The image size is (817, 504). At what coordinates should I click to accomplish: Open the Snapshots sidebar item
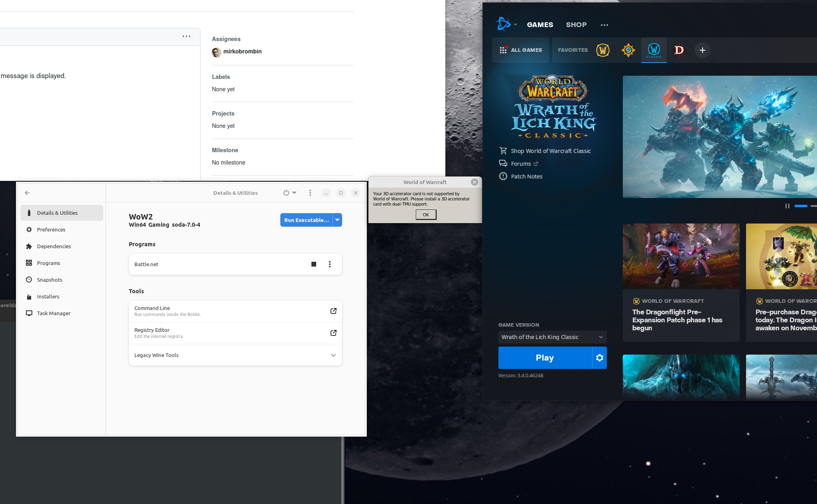point(49,280)
